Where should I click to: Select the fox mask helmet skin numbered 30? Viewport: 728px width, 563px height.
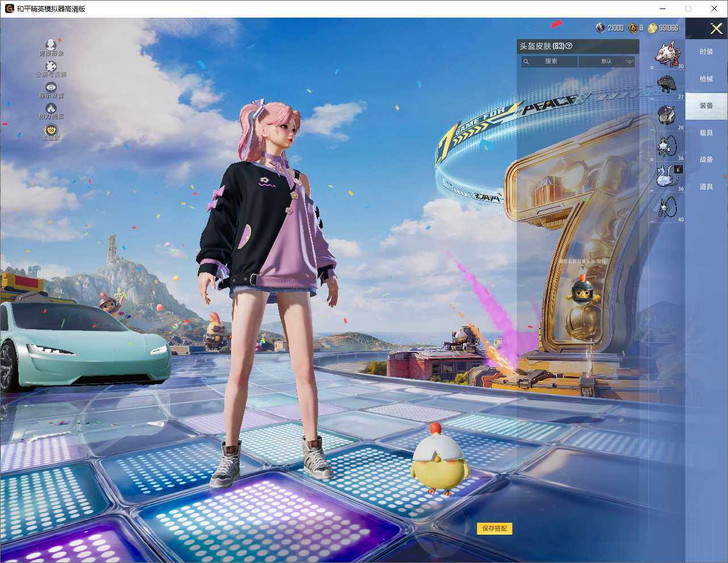(x=668, y=54)
